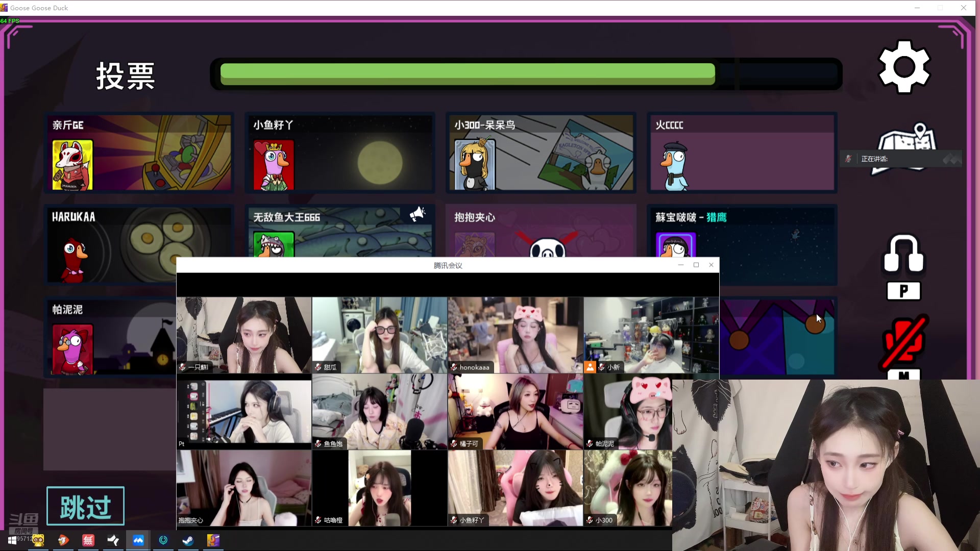Click the mic icon beside 鱼鱼饱 name
Screen dimensions: 980x551
(318, 443)
